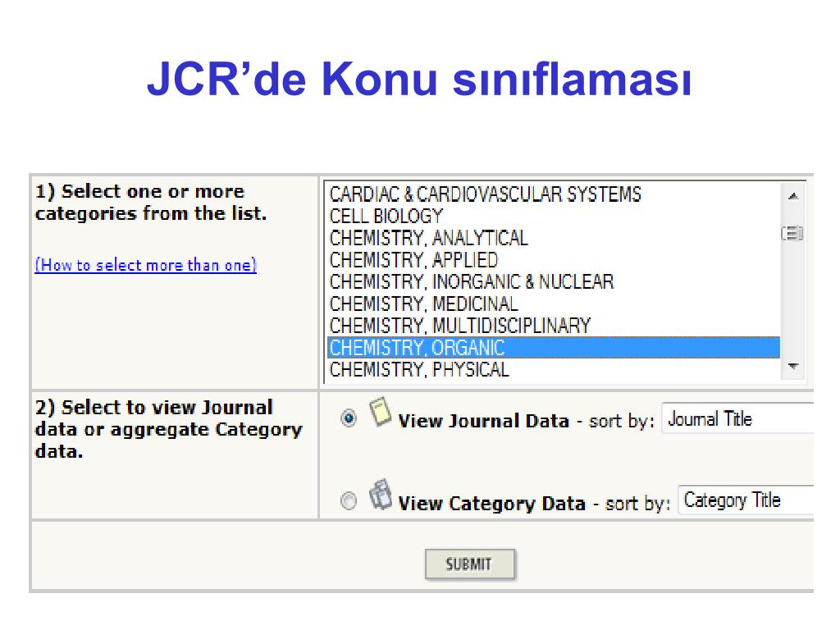Click the category list scroll up arrow
The image size is (840, 630).
point(793,196)
